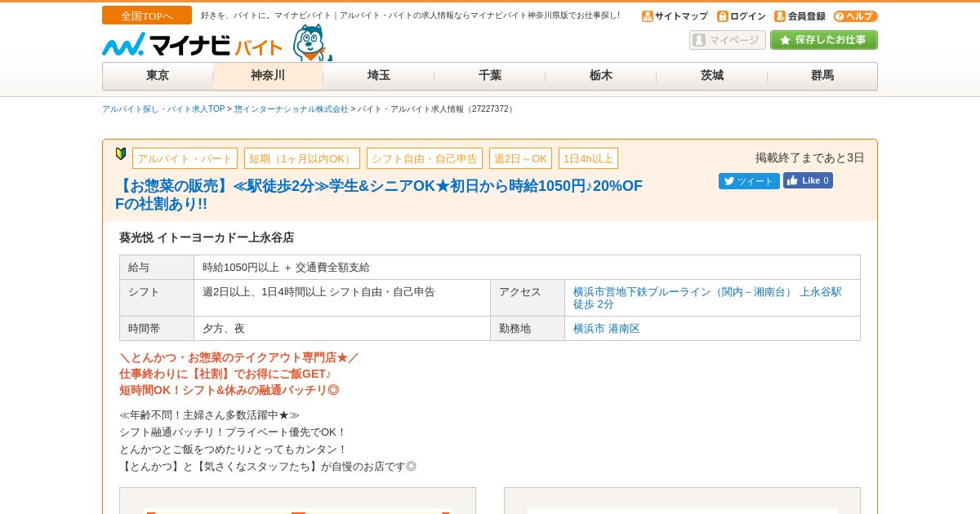Open 横浜市営地下鉄ブルーライン access link
980x514 pixels.
click(x=707, y=298)
